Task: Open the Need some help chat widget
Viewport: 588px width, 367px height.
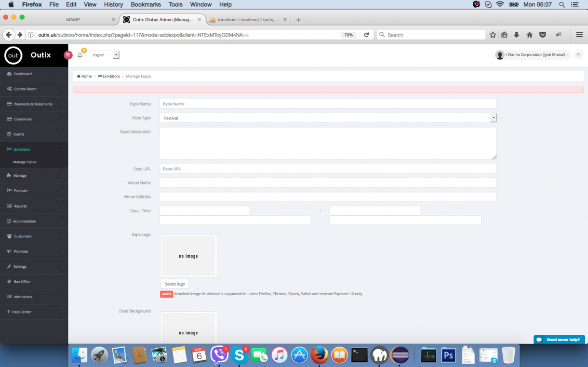Action: (559, 340)
